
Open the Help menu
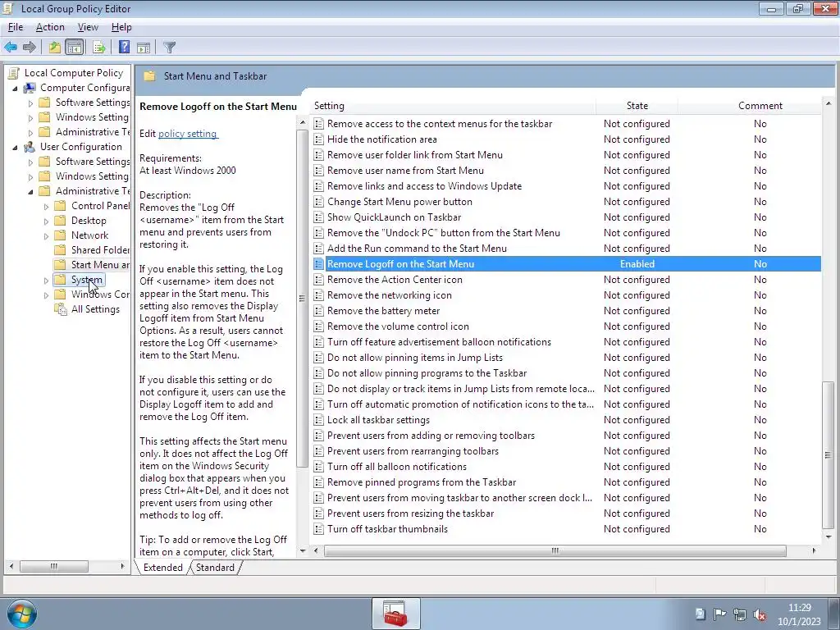[x=121, y=27]
